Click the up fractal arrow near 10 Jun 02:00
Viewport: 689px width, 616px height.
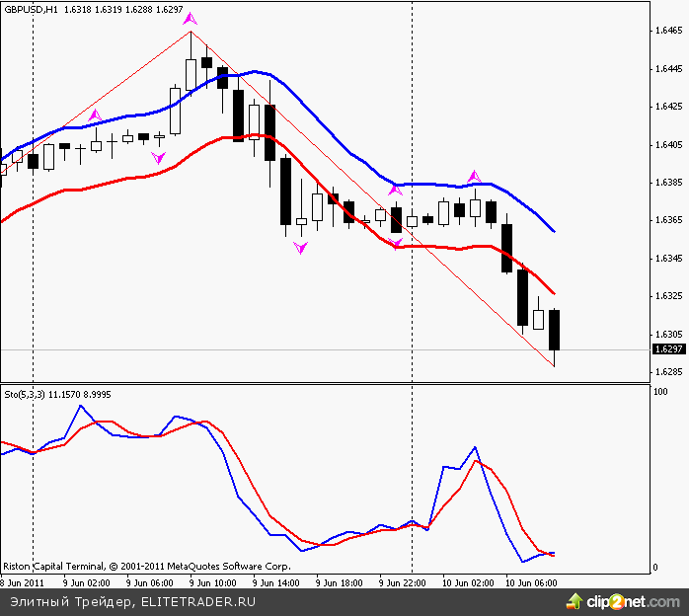[475, 176]
